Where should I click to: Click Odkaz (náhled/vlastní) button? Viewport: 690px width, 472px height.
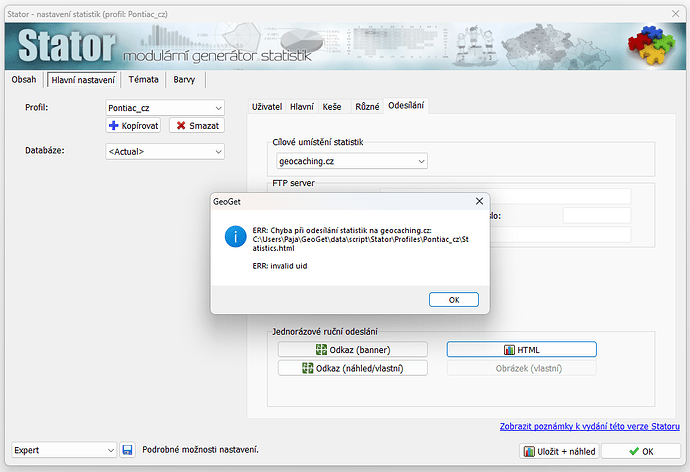coord(352,368)
